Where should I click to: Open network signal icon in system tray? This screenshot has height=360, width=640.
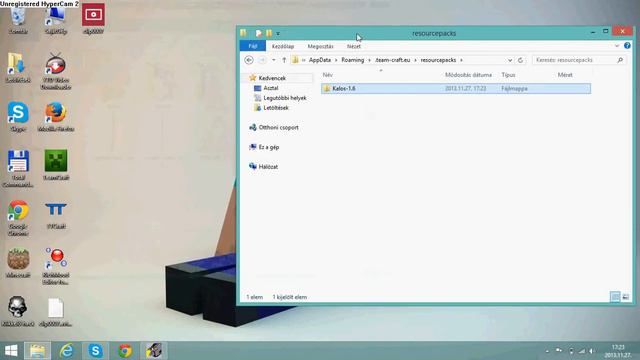point(582,351)
